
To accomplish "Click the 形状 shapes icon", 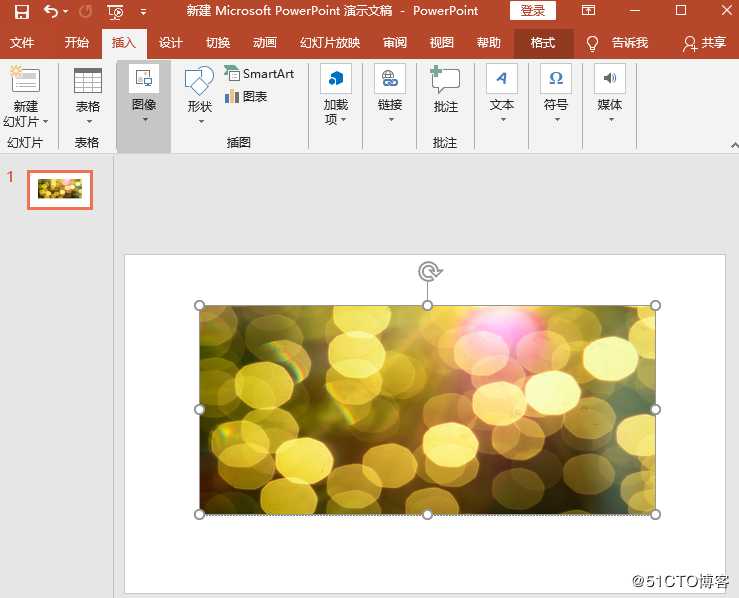I will (199, 80).
